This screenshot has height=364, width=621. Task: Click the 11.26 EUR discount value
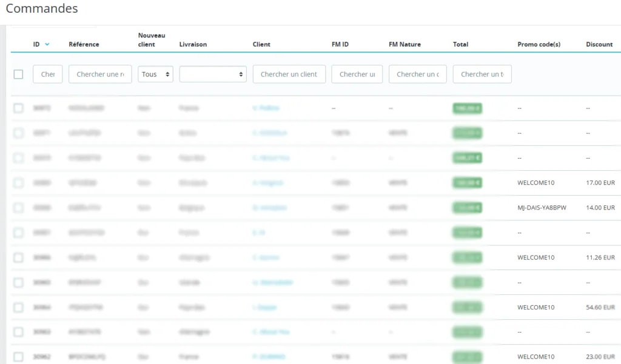click(x=600, y=257)
